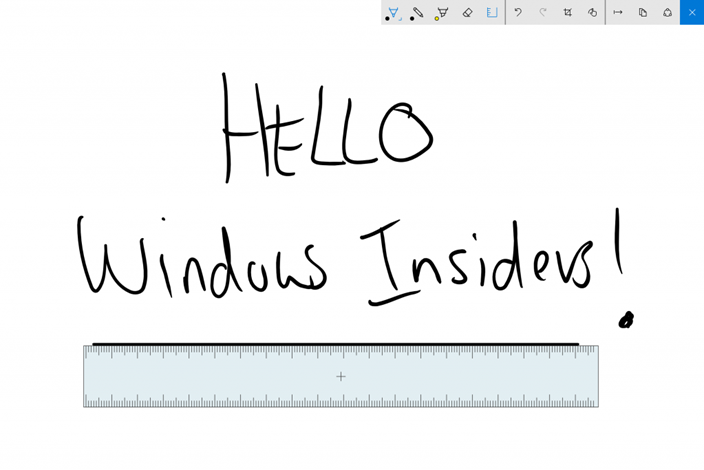This screenshot has width=704, height=470.
Task: Click the handwritten word Insiders
Action: tap(477, 263)
